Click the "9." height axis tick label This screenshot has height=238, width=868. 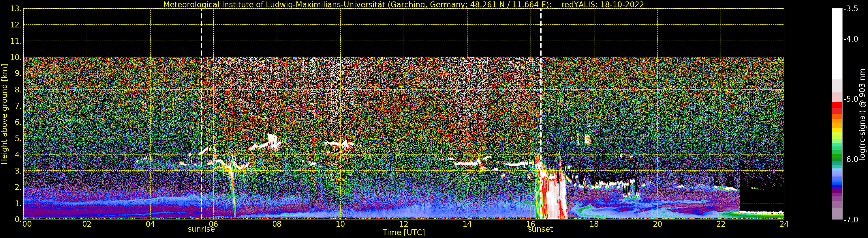click(18, 74)
